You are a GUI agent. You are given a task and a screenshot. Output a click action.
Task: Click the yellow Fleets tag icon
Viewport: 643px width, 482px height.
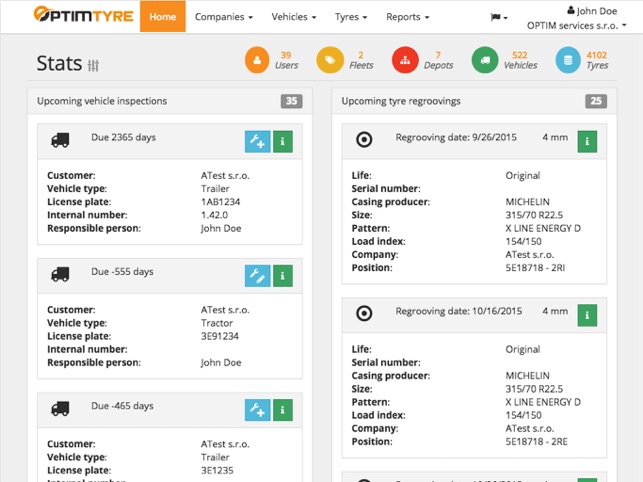330,60
